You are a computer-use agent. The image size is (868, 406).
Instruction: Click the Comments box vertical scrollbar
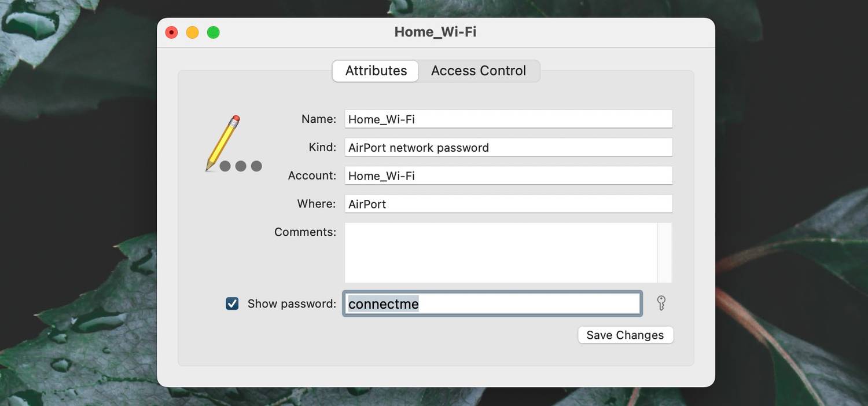click(665, 253)
